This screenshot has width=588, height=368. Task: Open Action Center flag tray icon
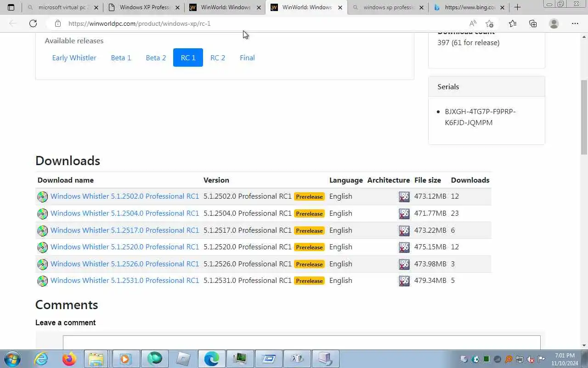pos(542,359)
